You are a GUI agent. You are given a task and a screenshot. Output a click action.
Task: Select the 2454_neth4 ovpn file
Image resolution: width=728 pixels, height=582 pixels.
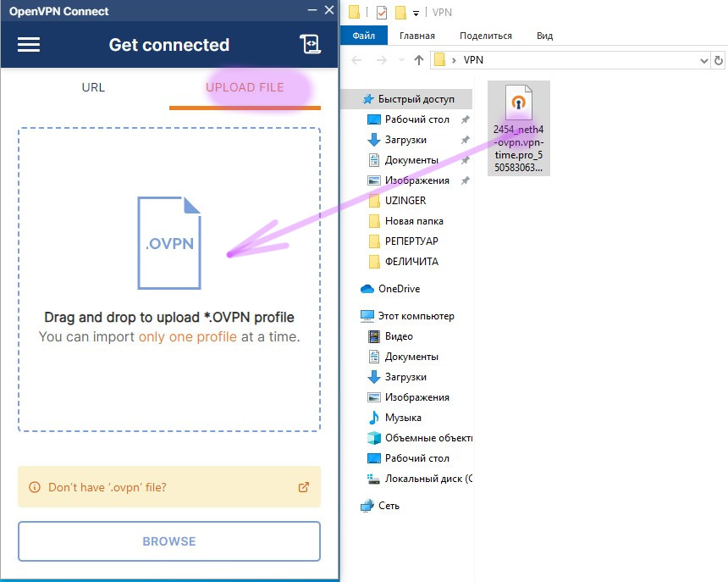point(519,128)
